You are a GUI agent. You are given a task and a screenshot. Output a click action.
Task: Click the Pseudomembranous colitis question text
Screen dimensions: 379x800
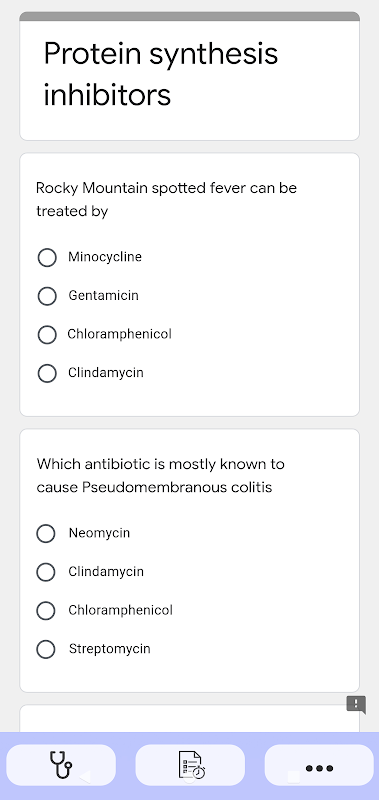[161, 476]
